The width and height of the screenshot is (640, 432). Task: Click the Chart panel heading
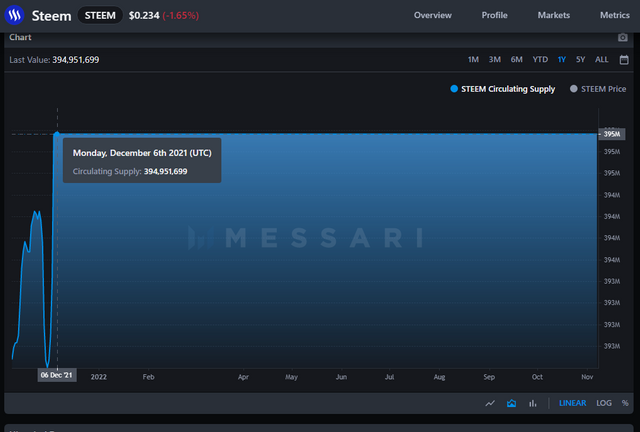20,38
